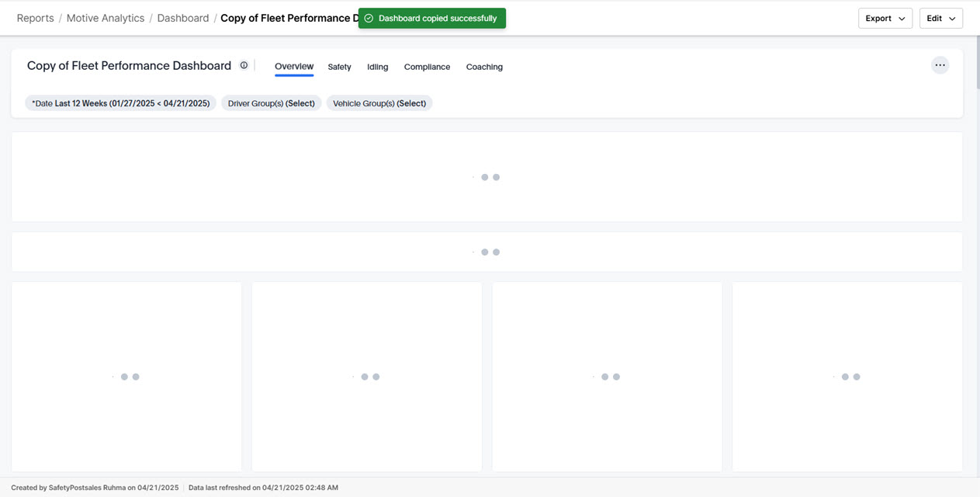This screenshot has width=980, height=497.
Task: Open the three-dot widget options menu
Action: pos(940,65)
